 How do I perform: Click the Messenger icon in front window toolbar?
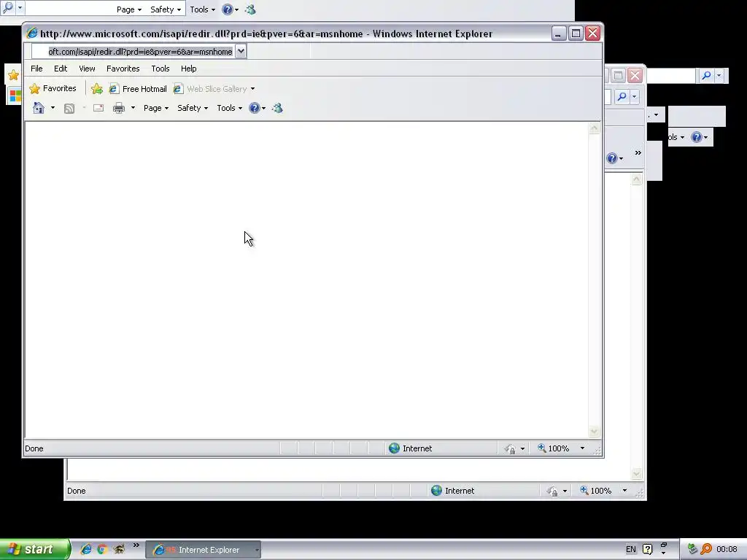pos(277,108)
